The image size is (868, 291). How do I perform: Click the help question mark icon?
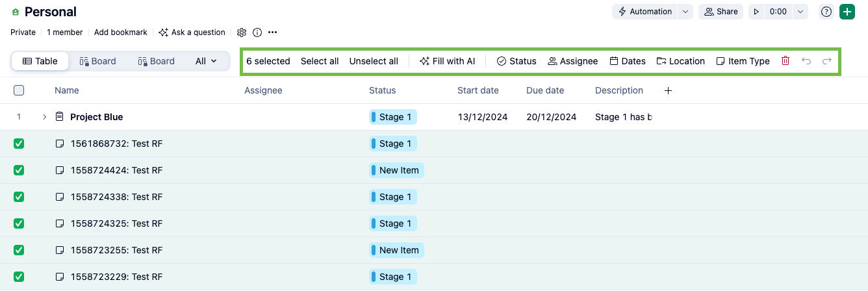(826, 12)
